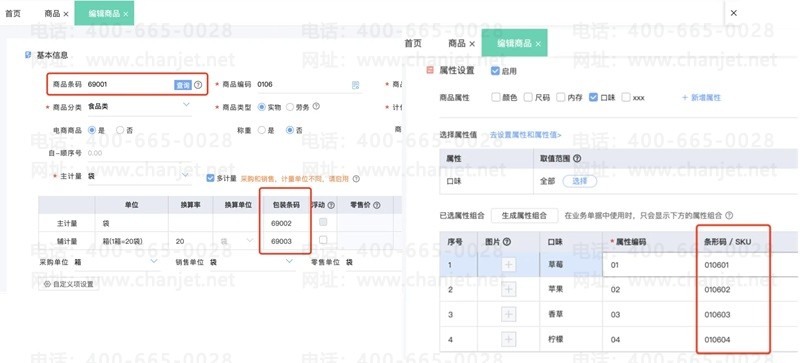Viewport: 800px width, 363px height.
Task: Toggle the 多计量 checkbox
Action: pos(210,178)
